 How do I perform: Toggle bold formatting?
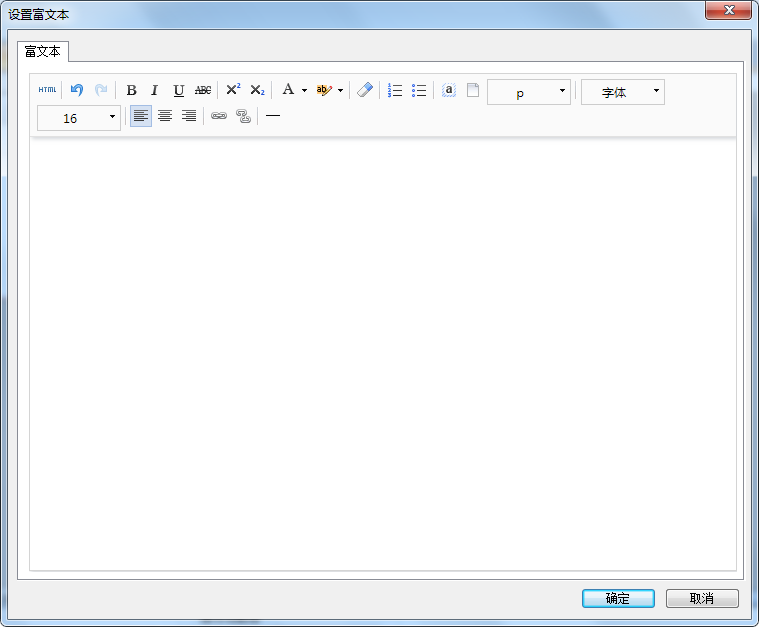point(131,90)
